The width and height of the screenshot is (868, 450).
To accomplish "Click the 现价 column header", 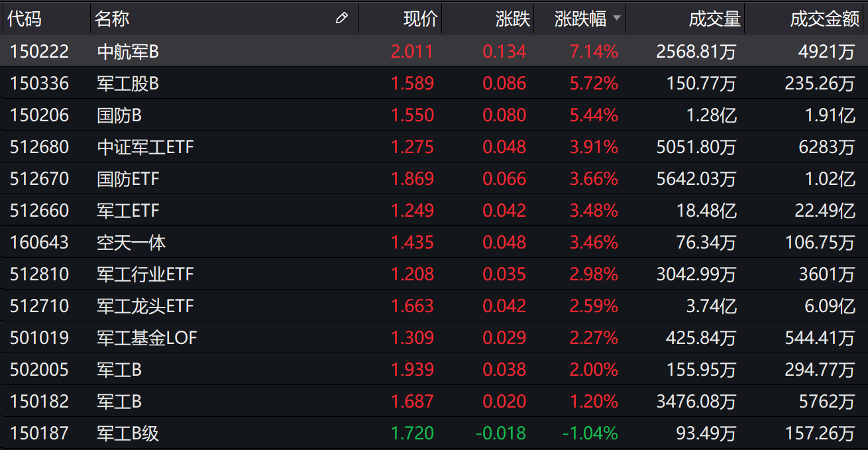I will click(421, 19).
